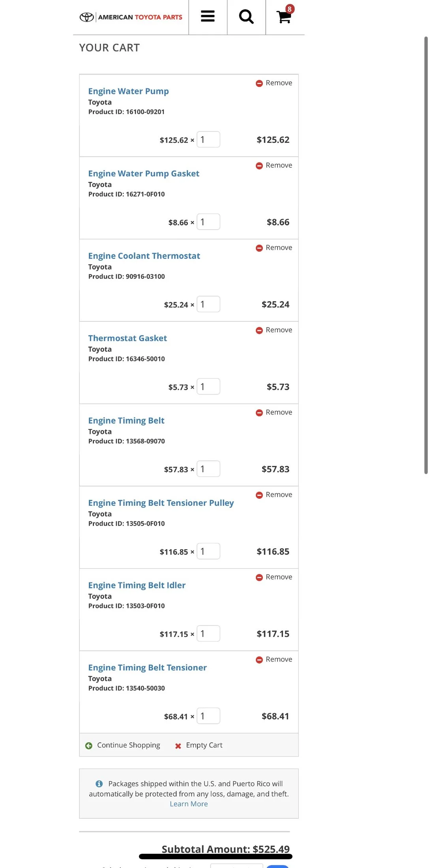
Task: Open the hamburger navigation menu
Action: click(208, 17)
